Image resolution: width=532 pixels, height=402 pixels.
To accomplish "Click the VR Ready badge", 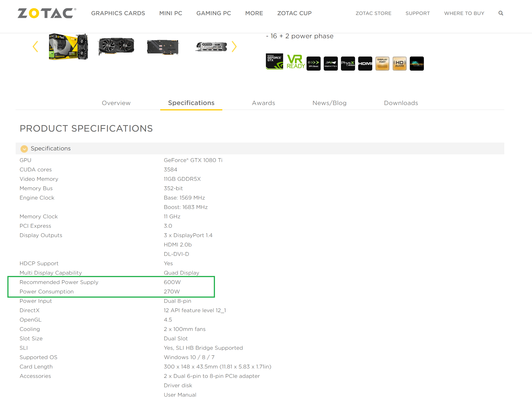I will [295, 62].
